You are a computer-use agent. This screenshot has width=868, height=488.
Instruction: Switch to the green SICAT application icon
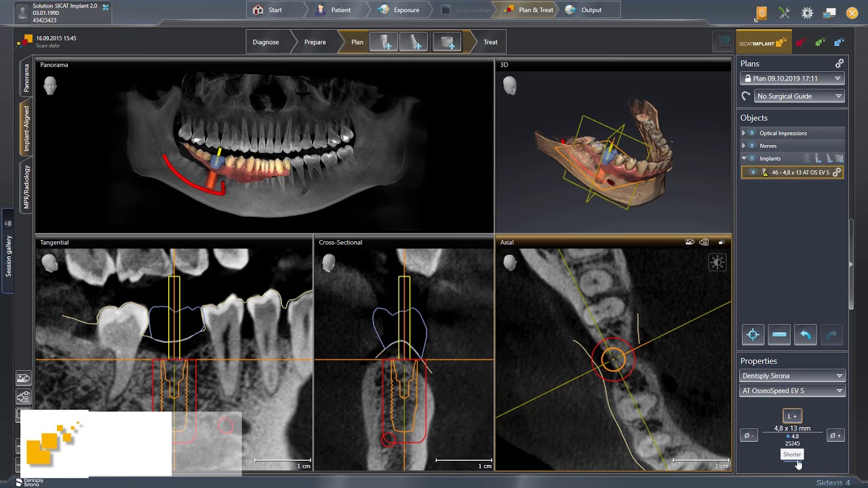(821, 43)
